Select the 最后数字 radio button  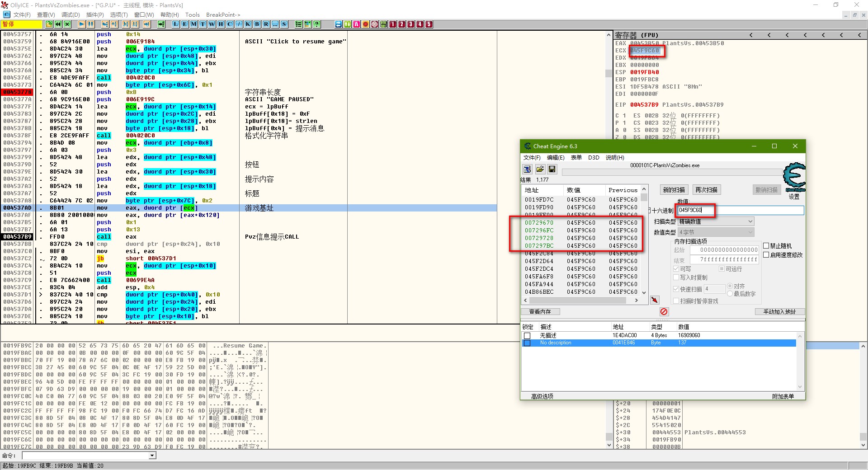point(730,294)
